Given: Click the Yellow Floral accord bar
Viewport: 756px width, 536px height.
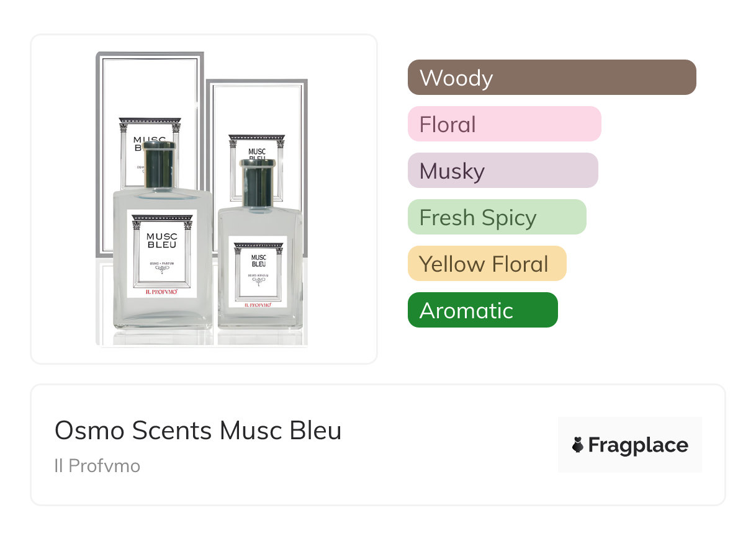Looking at the screenshot, I should (487, 264).
